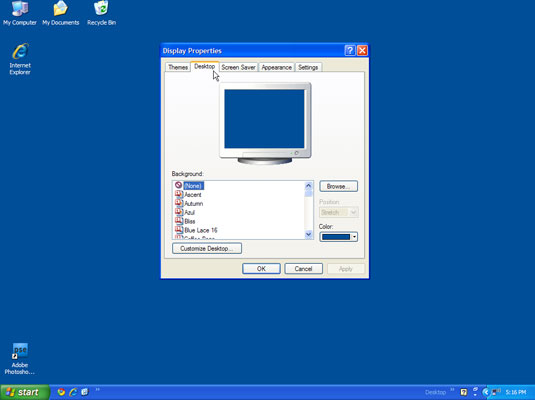Viewport: 535px width, 400px height.
Task: Open the My Computer desktop icon
Action: (x=20, y=14)
